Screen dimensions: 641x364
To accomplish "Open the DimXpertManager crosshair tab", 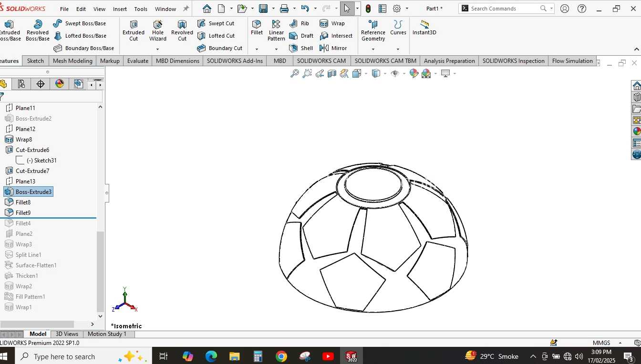I will (41, 84).
